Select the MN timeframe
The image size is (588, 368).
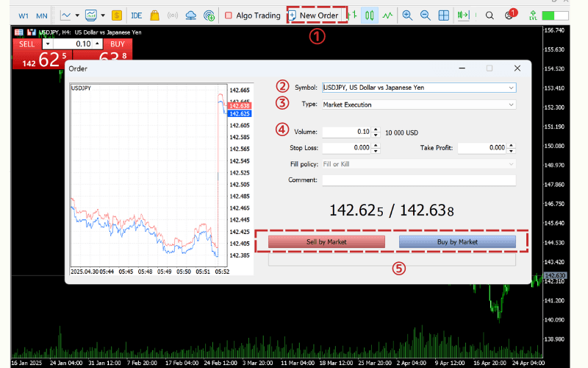coord(42,15)
